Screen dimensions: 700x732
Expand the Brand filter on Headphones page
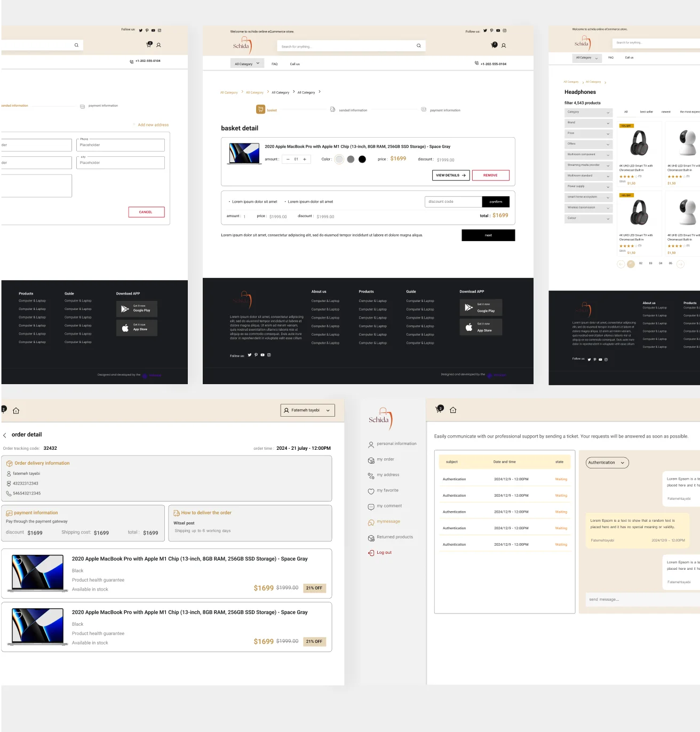click(588, 123)
